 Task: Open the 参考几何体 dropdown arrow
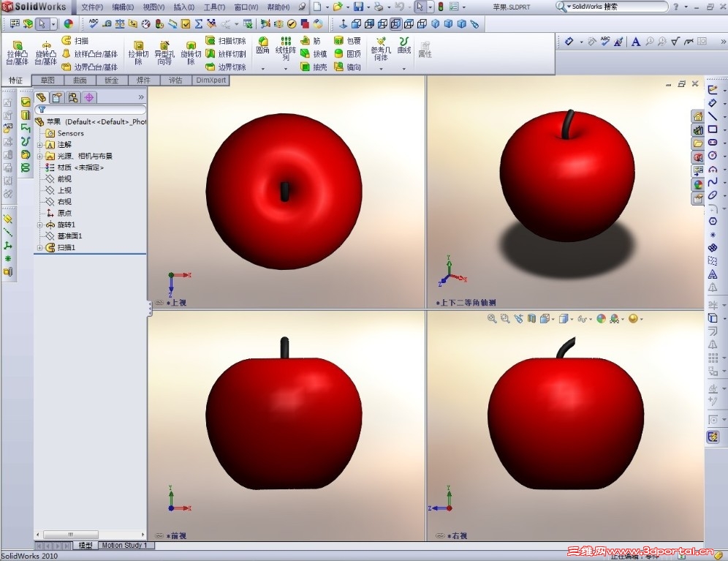381,69
